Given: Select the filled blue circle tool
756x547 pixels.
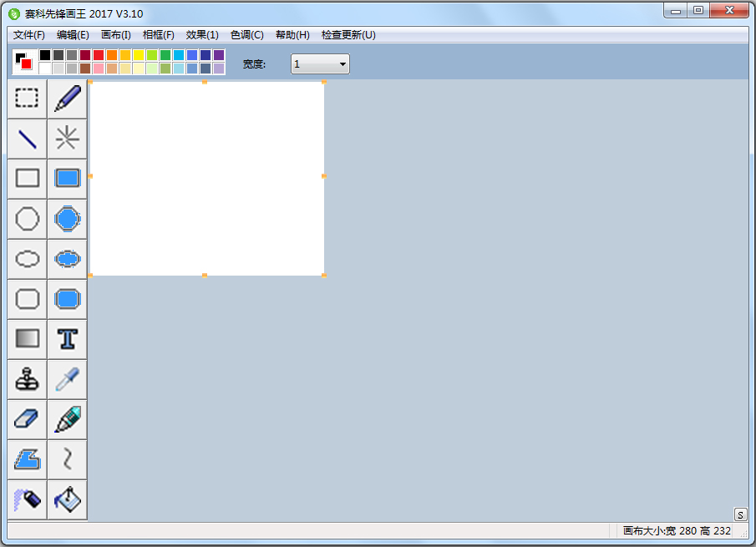Looking at the screenshot, I should pos(67,219).
